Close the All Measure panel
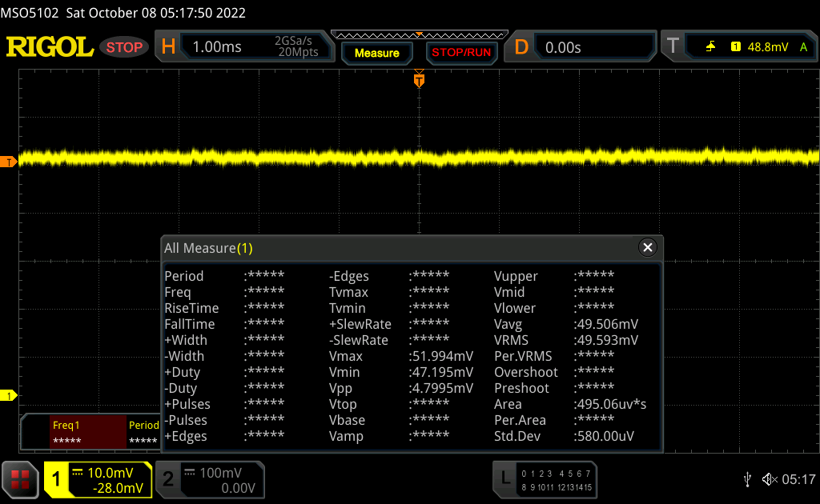Image resolution: width=820 pixels, height=504 pixels. (648, 248)
